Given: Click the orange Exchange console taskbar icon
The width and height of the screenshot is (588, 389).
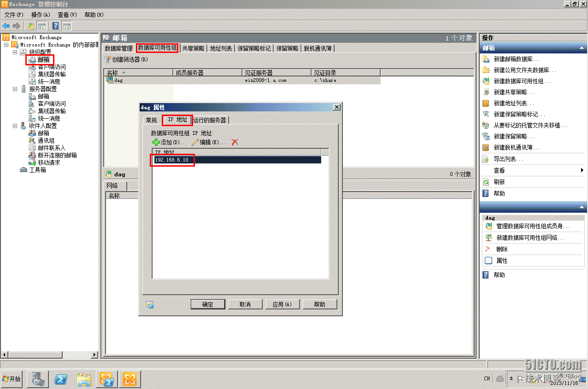Looking at the screenshot, I should click(130, 379).
